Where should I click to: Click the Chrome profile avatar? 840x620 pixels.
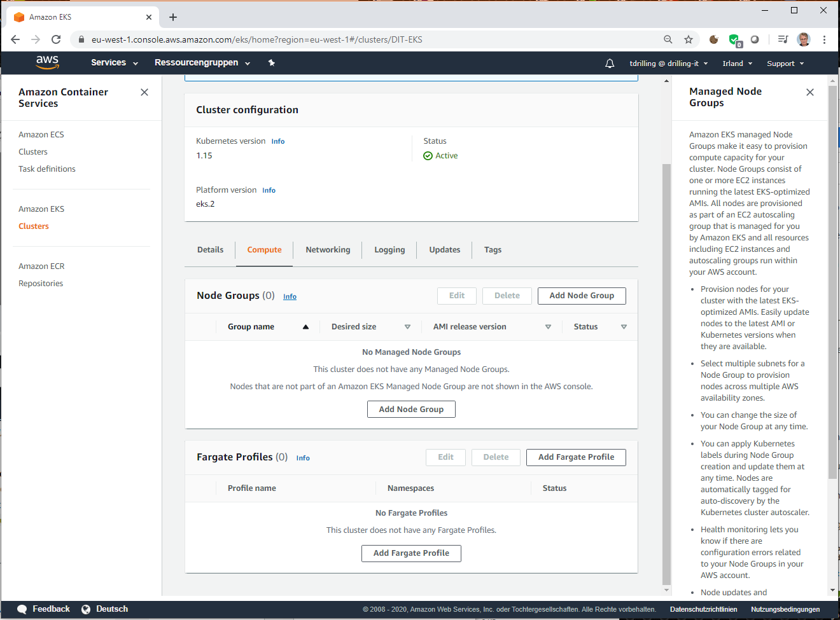(804, 39)
